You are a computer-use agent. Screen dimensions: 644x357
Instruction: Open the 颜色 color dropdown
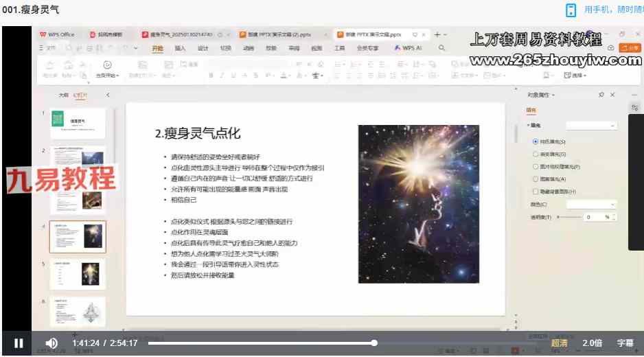click(591, 205)
